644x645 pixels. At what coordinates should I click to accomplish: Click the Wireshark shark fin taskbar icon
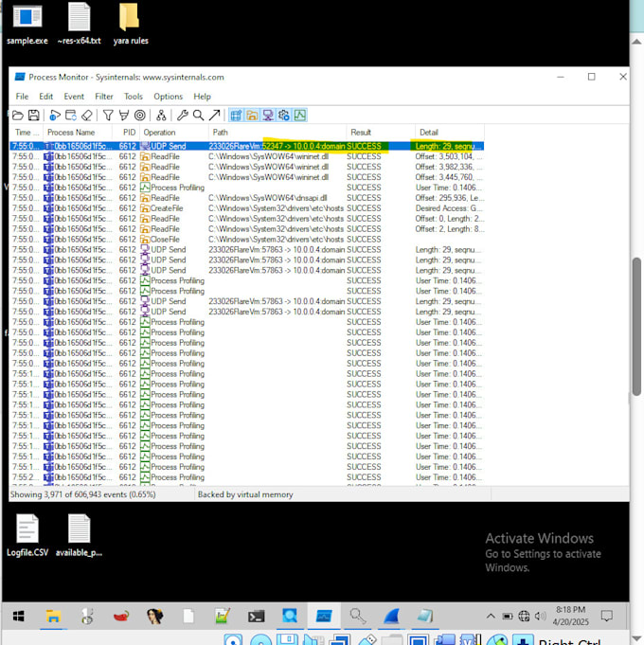[391, 616]
